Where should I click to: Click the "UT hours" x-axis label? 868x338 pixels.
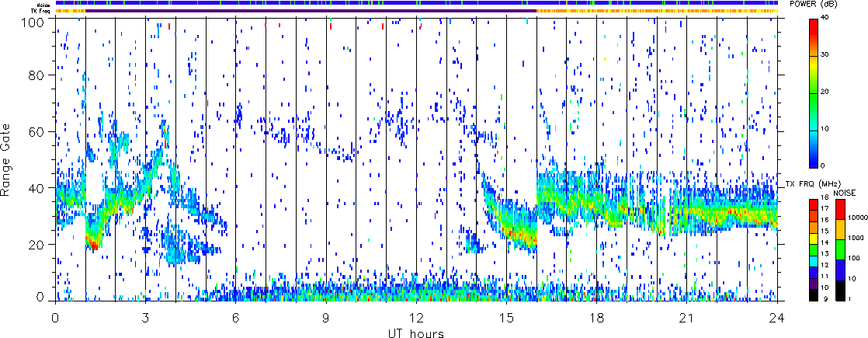point(416,333)
